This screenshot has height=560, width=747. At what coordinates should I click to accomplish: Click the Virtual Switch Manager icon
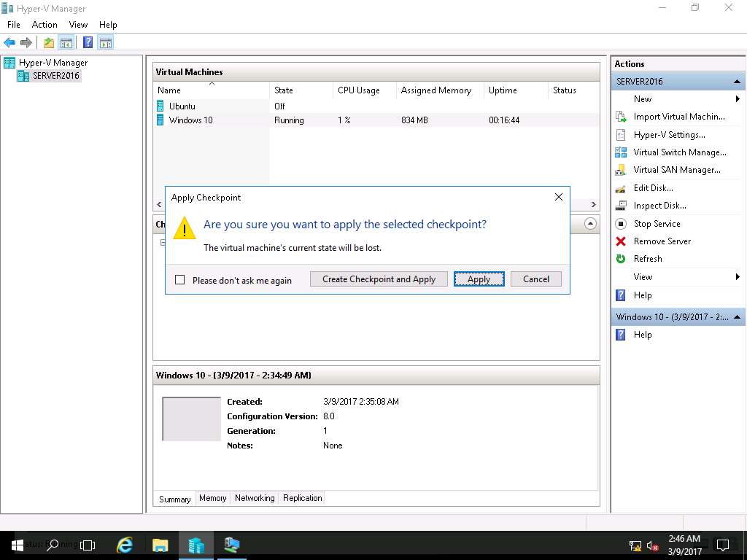(x=621, y=152)
